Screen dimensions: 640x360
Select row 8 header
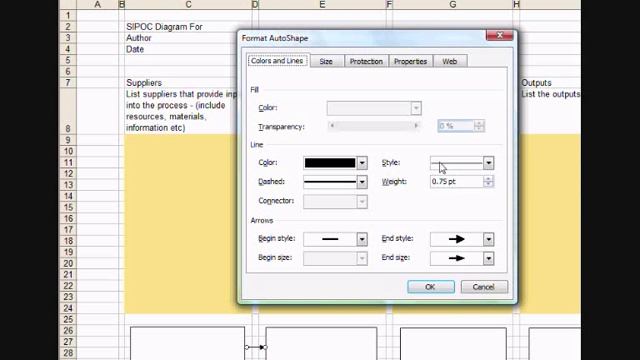pyautogui.click(x=68, y=111)
